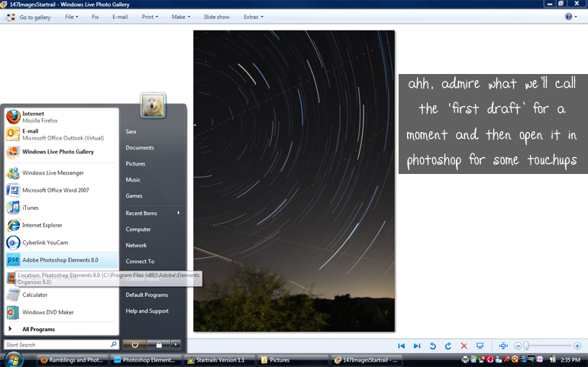Open shutdown options arrow next to lock
Image resolution: width=588 pixels, height=367 pixels.
(176, 345)
